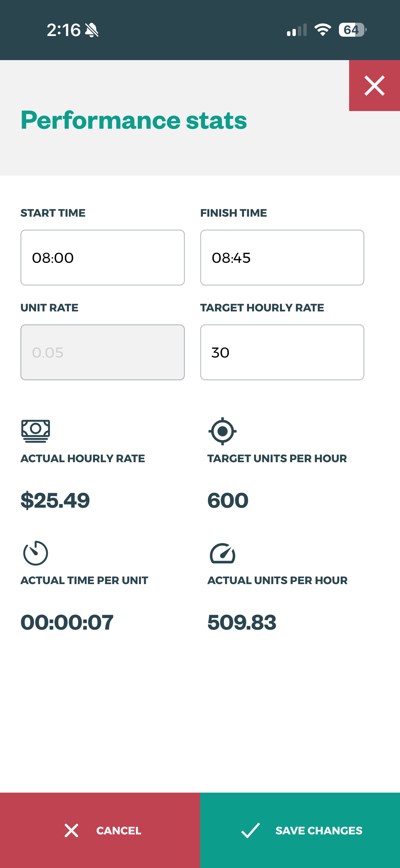Click the disabled Unit Rate field
The image size is (400, 868).
[x=102, y=352]
